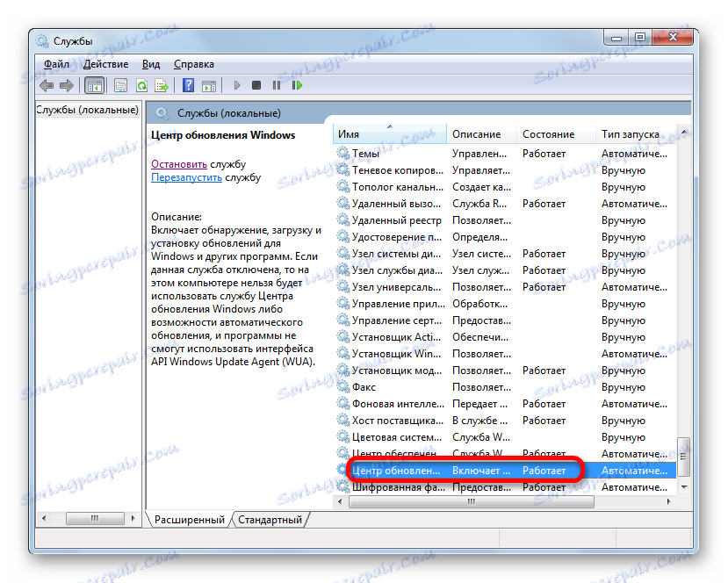
Task: Select Службы (локальные) in the left tree
Action: 87,110
